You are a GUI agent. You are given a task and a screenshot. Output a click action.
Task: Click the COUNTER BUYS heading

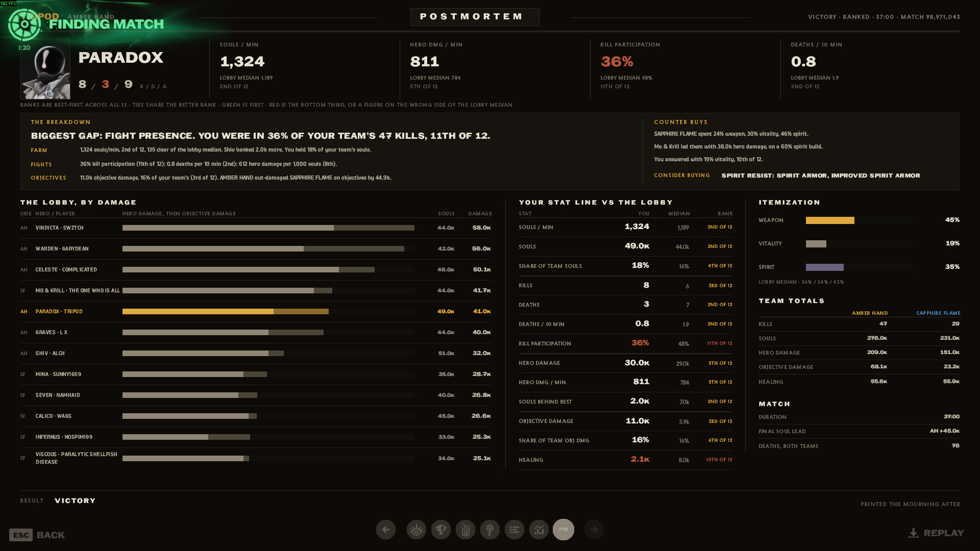pyautogui.click(x=681, y=122)
